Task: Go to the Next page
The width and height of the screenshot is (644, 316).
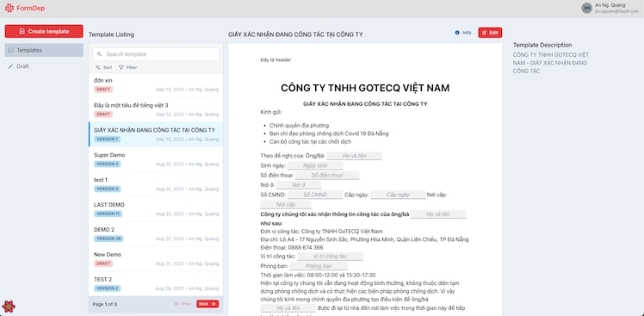Action: (207, 304)
